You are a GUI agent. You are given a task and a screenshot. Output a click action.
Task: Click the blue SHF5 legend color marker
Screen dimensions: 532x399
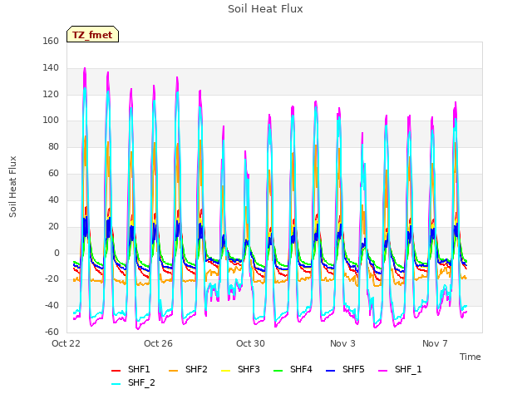pyautogui.click(x=331, y=371)
